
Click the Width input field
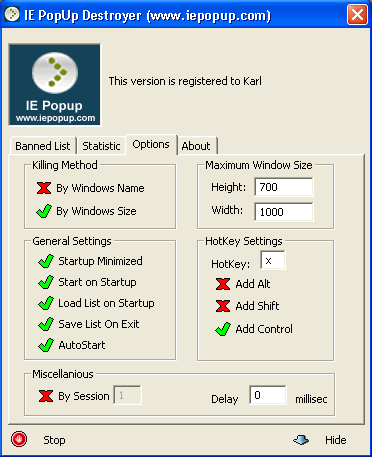[284, 212]
